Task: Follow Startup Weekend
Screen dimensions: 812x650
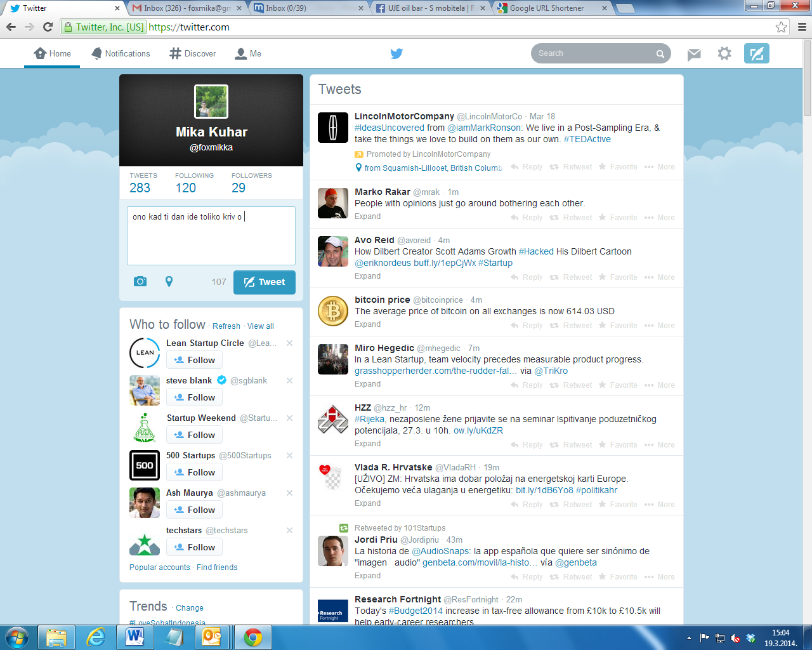Action: point(194,435)
